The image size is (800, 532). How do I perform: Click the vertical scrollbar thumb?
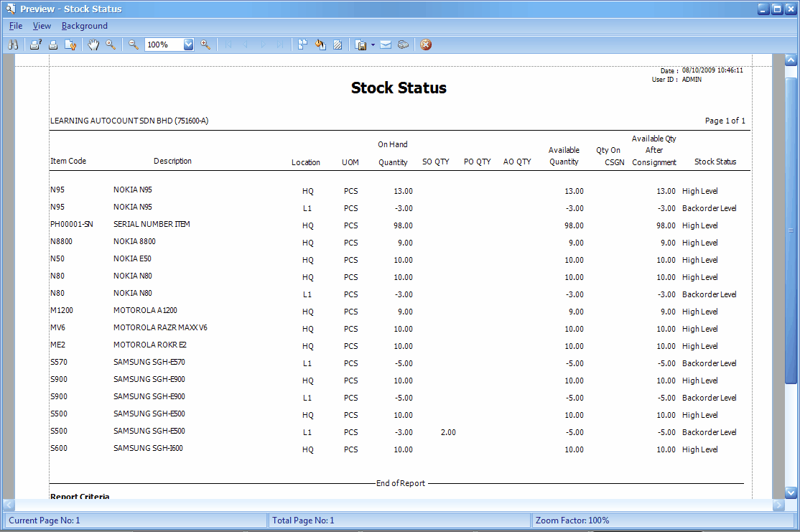click(791, 230)
